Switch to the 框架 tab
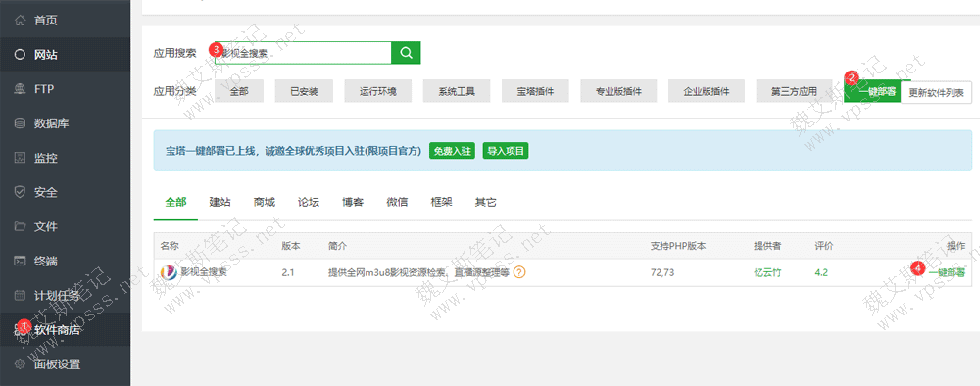Image resolution: width=980 pixels, height=386 pixels. [x=441, y=202]
